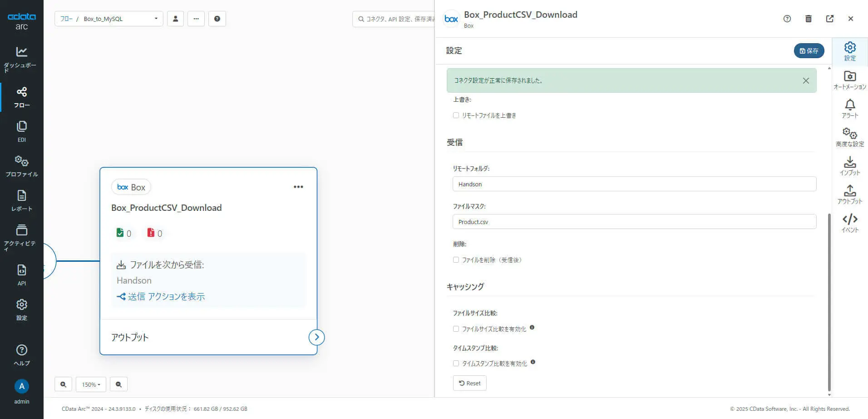Click the connector search box in flow toolbar

click(x=394, y=19)
